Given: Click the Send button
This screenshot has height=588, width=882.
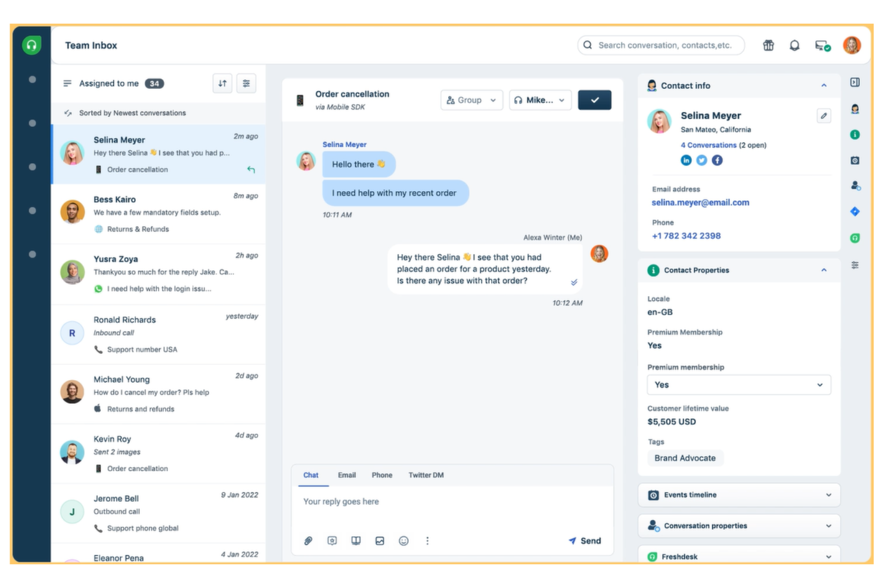Looking at the screenshot, I should point(585,540).
